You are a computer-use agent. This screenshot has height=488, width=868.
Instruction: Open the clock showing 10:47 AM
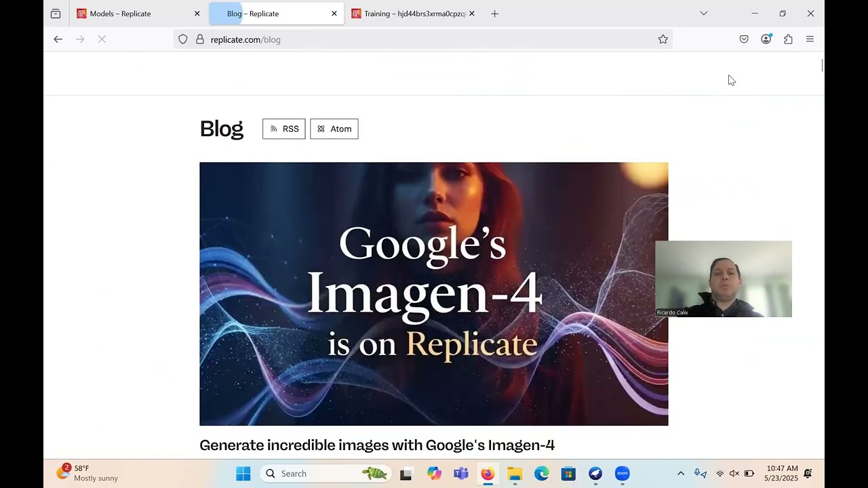point(782,473)
